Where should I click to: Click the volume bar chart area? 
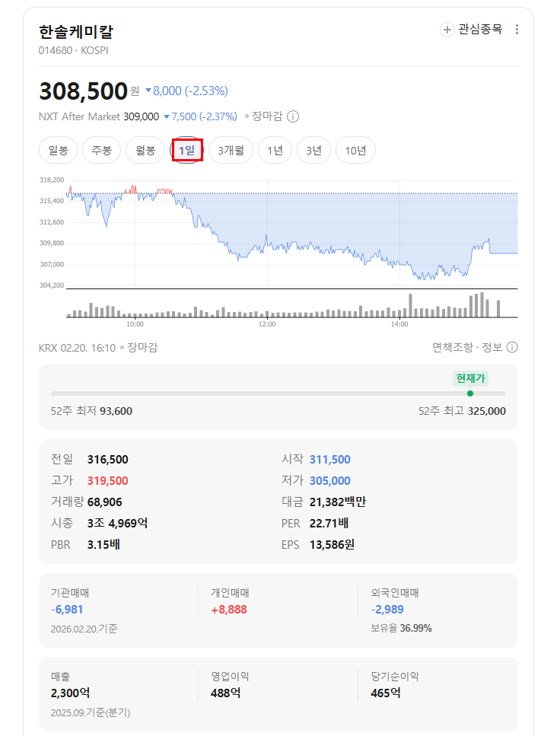pyautogui.click(x=292, y=304)
